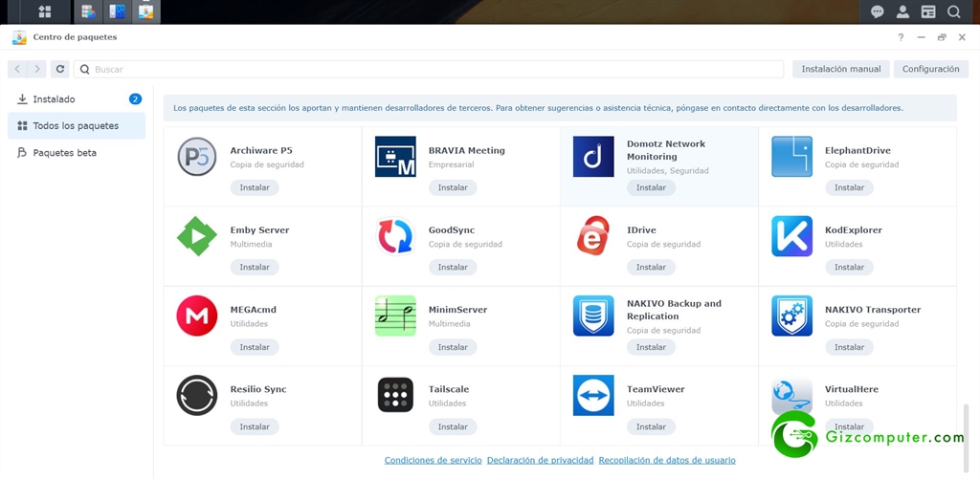Open the help question mark icon
The height and width of the screenshot is (479, 980).
click(x=901, y=37)
